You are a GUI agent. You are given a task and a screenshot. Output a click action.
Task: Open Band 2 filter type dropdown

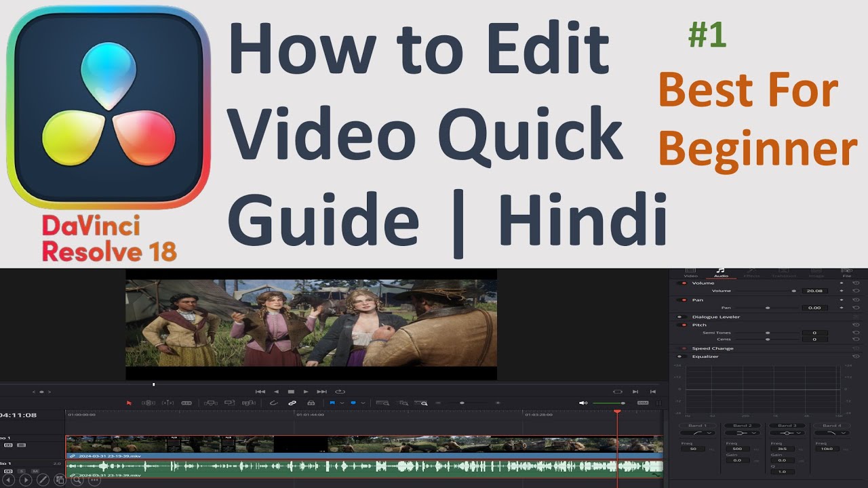[741, 432]
